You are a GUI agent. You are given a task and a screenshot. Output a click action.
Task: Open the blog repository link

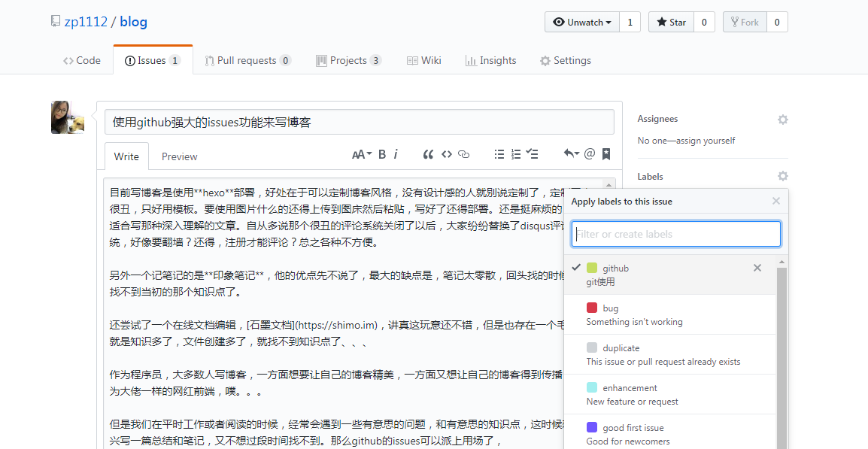tap(133, 22)
